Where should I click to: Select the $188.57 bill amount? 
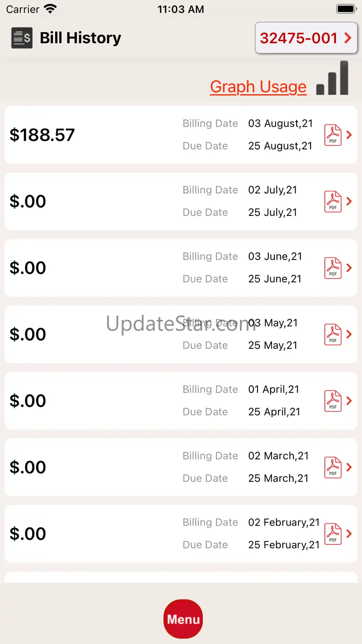coord(42,135)
